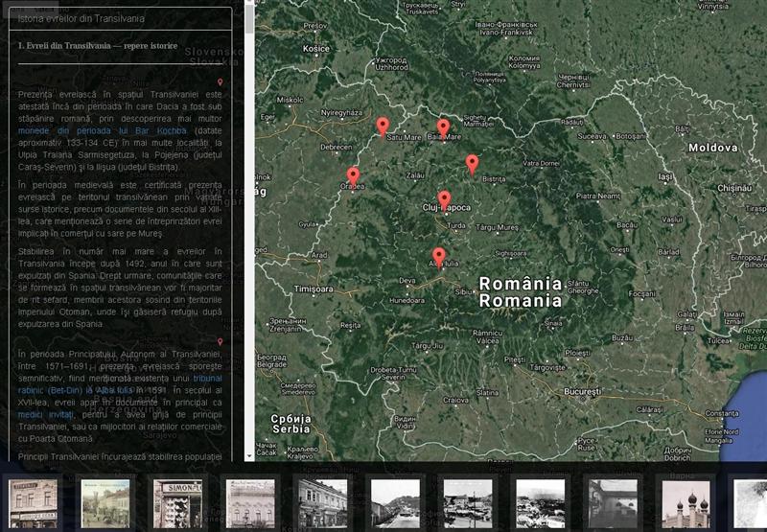Open the street-with-hills photo thumbnail
Viewport: 767px width, 532px height.
395,503
